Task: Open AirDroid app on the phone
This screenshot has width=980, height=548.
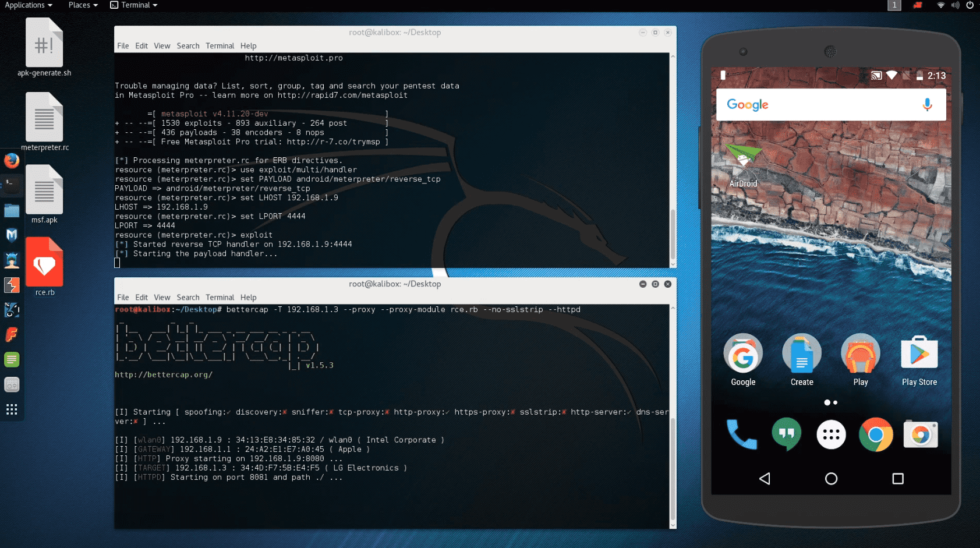Action: (x=743, y=165)
